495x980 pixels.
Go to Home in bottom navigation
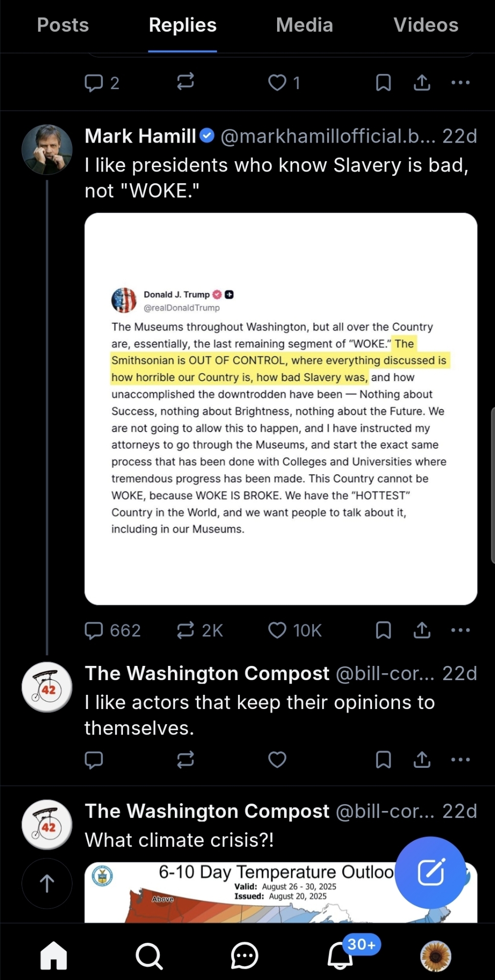[x=53, y=955]
